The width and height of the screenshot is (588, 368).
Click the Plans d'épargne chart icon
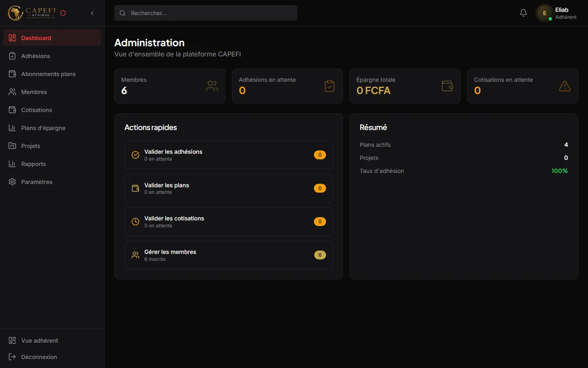pos(12,128)
